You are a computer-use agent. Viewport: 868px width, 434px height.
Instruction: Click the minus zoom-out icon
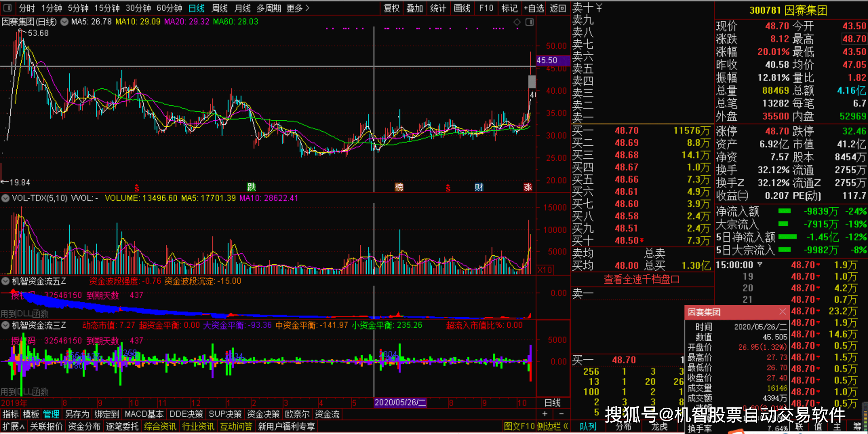561,414
